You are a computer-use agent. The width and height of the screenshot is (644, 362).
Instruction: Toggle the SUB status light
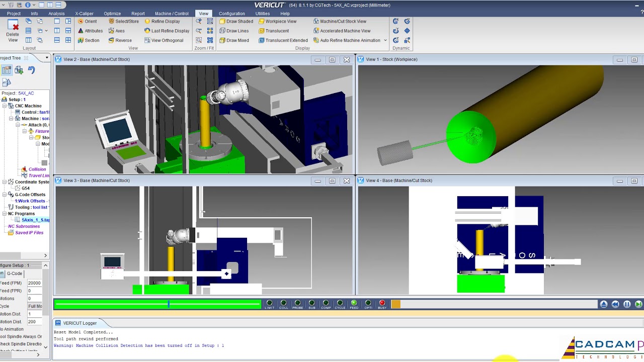click(x=311, y=304)
